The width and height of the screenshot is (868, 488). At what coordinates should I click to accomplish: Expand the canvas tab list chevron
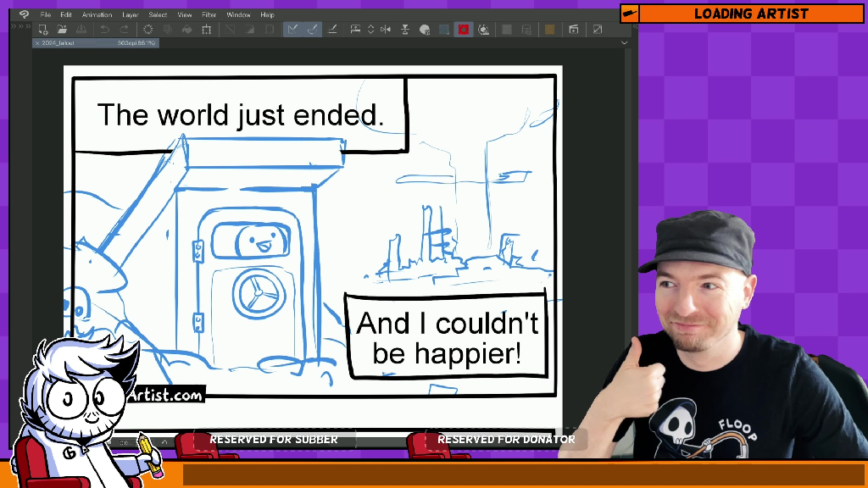[x=625, y=43]
